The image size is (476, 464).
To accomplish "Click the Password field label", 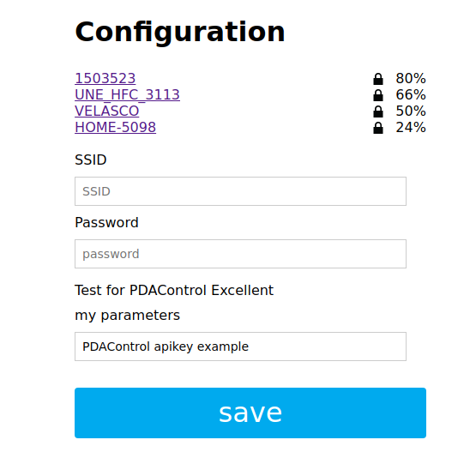I will click(x=106, y=223).
